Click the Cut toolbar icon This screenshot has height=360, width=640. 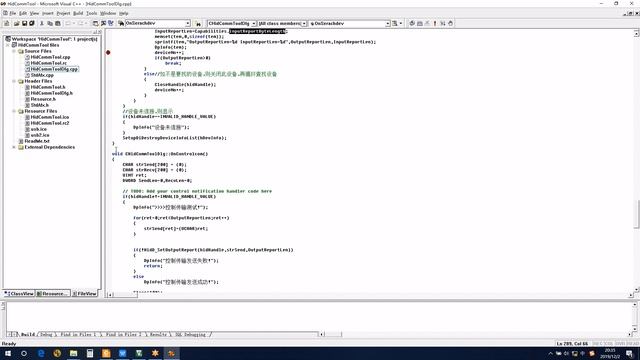(x=42, y=24)
